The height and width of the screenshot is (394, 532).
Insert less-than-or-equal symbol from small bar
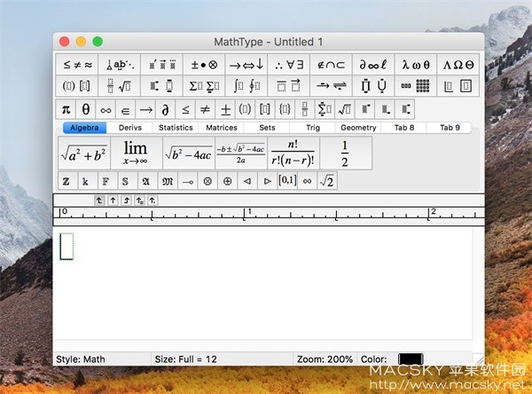tap(185, 109)
